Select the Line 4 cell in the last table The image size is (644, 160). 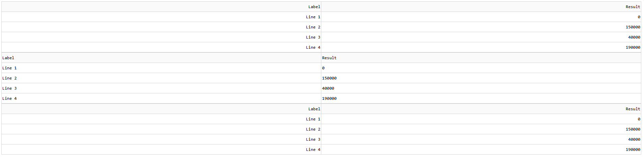(161, 150)
